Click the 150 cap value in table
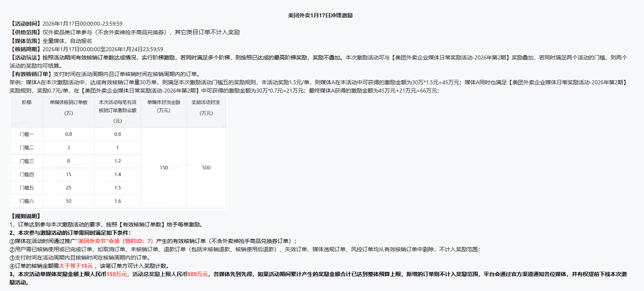The height and width of the screenshot is (291, 644). [x=164, y=168]
